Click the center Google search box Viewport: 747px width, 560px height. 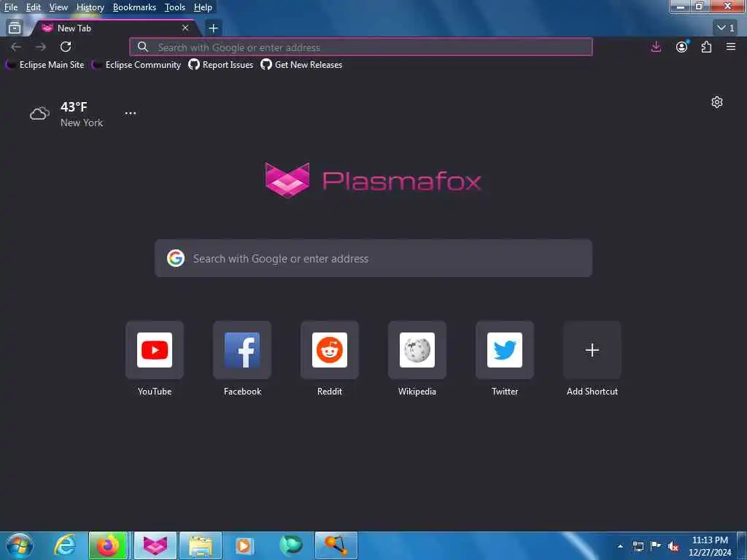[x=373, y=258]
